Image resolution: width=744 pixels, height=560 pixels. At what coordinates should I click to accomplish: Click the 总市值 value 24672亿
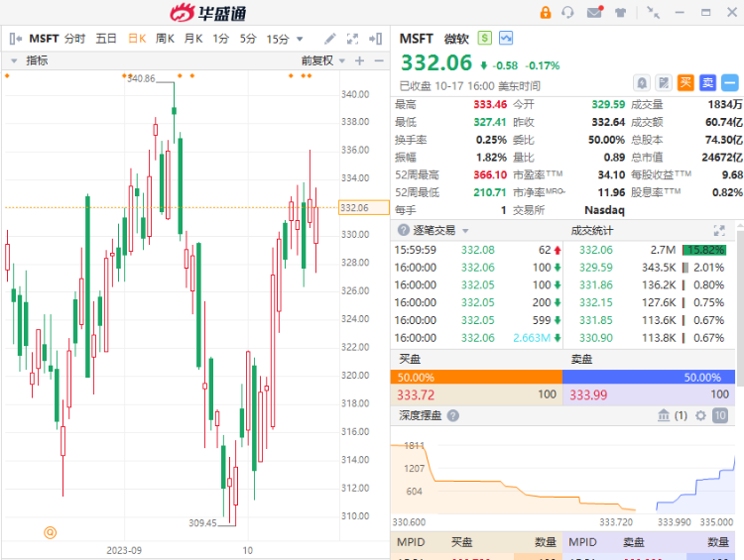click(722, 158)
